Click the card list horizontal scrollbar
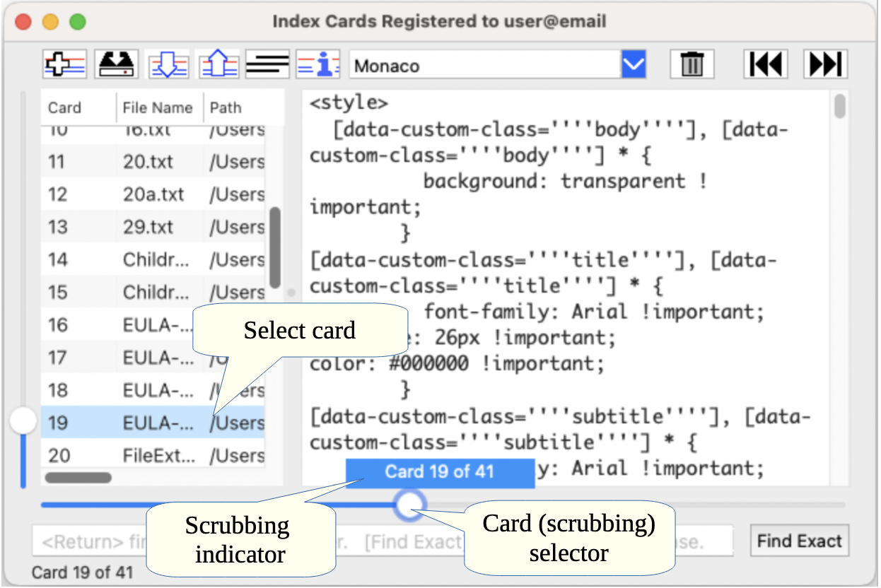This screenshot has width=881, height=588. [78, 478]
